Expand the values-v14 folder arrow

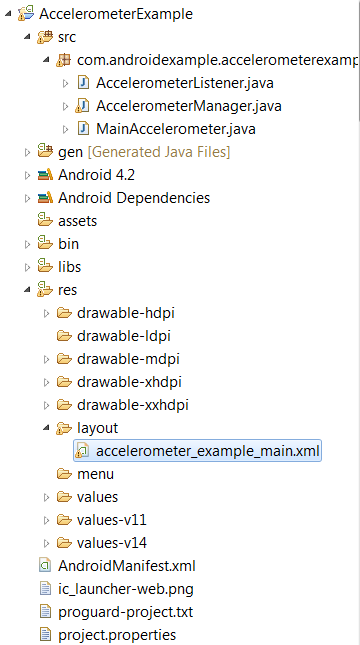(x=46, y=543)
